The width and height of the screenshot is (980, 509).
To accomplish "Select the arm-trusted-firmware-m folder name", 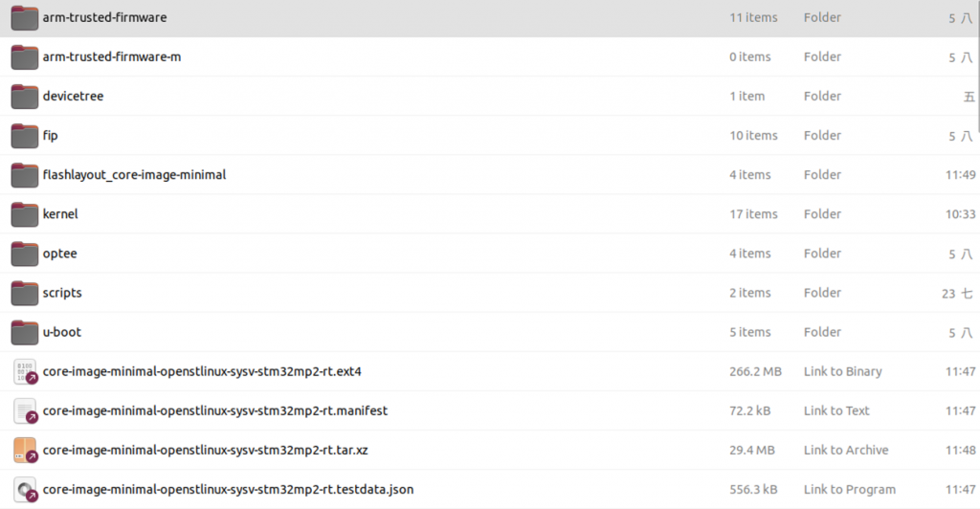I will click(112, 56).
